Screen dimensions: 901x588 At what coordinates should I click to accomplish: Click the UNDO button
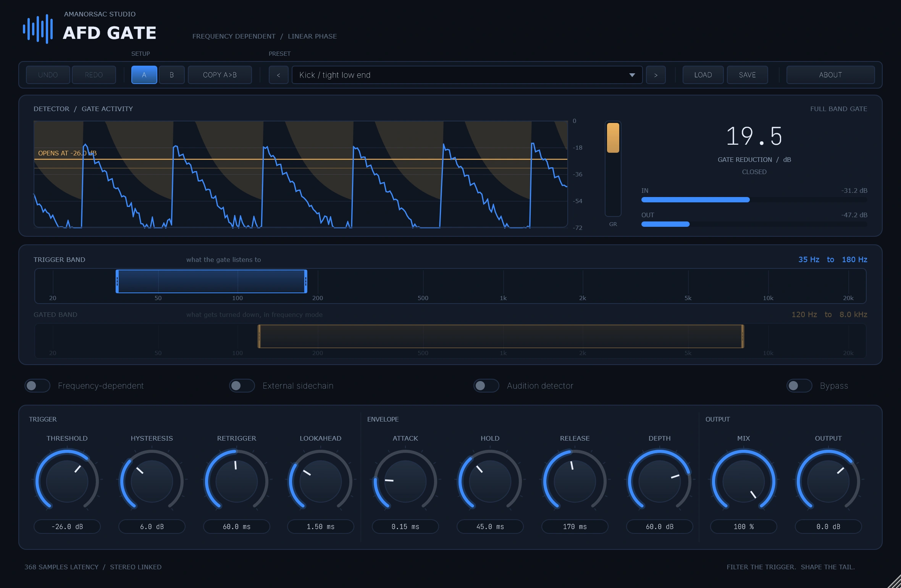pos(48,75)
